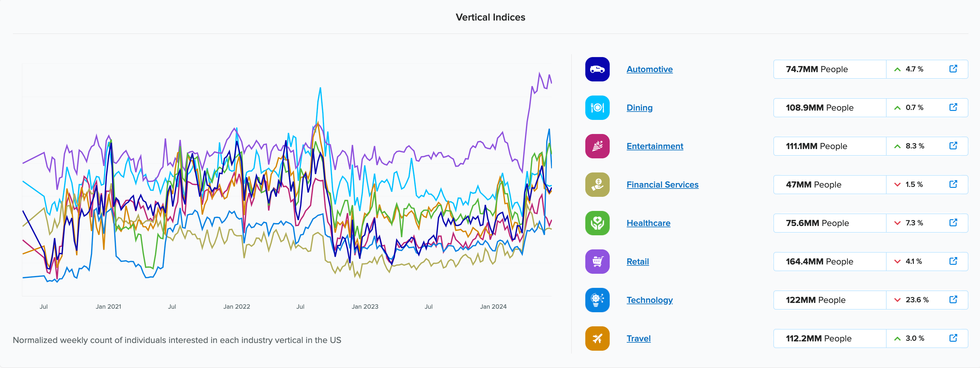Open the Healthcare vertical link
The width and height of the screenshot is (980, 368).
click(x=648, y=223)
